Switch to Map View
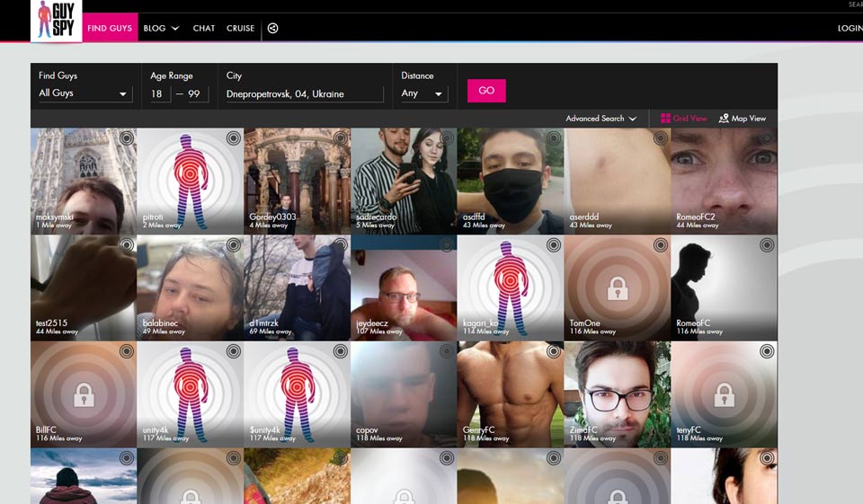This screenshot has width=863, height=504. [742, 119]
